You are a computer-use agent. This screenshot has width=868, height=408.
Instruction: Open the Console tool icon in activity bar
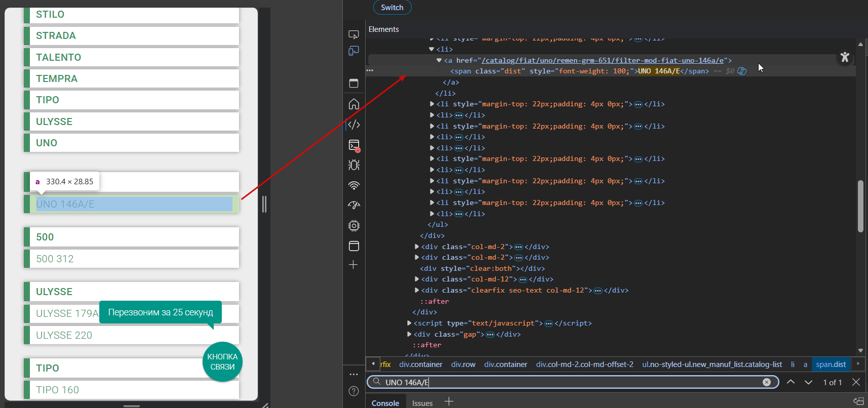[353, 145]
